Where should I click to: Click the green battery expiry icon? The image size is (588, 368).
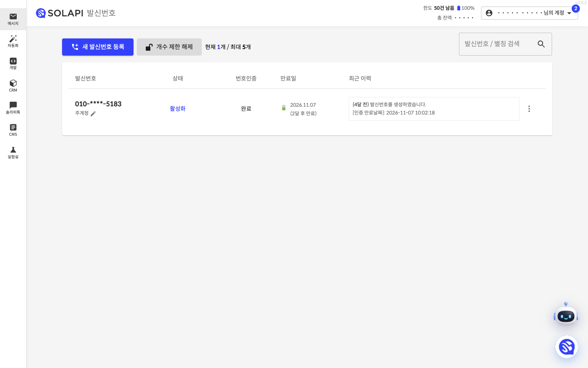point(284,108)
